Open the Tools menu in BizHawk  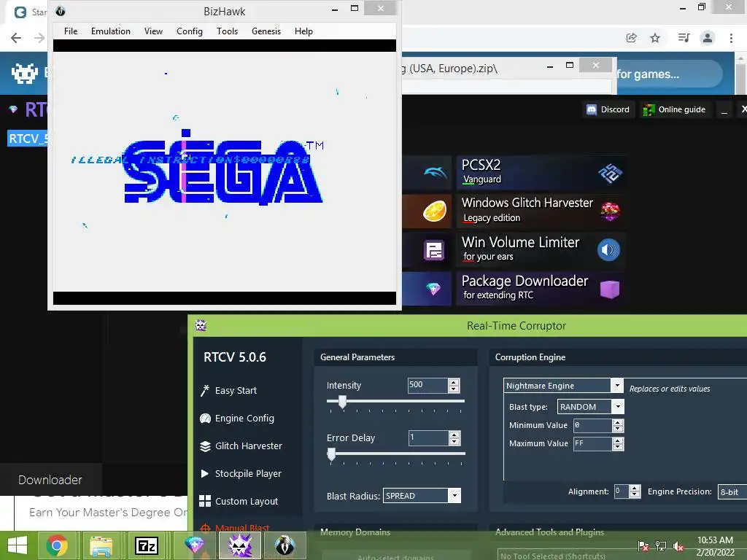[228, 31]
